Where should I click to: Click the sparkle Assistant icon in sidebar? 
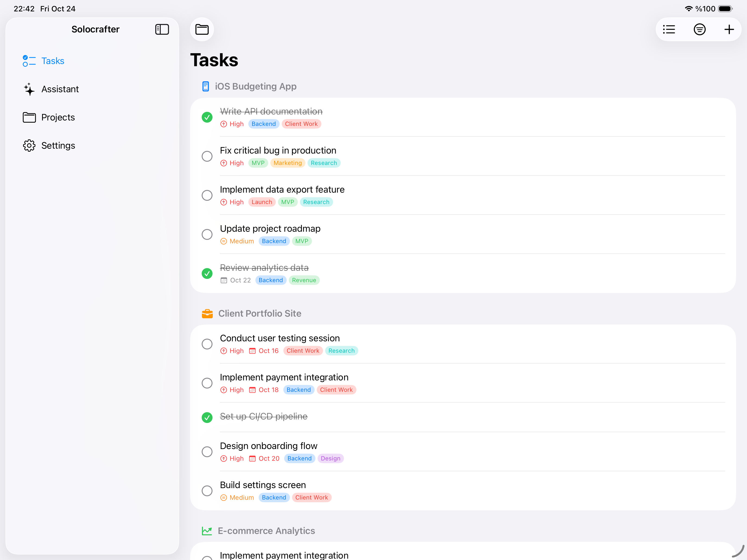[29, 89]
